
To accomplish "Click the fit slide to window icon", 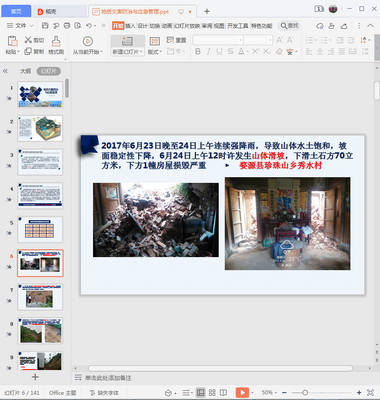I will point(370,393).
